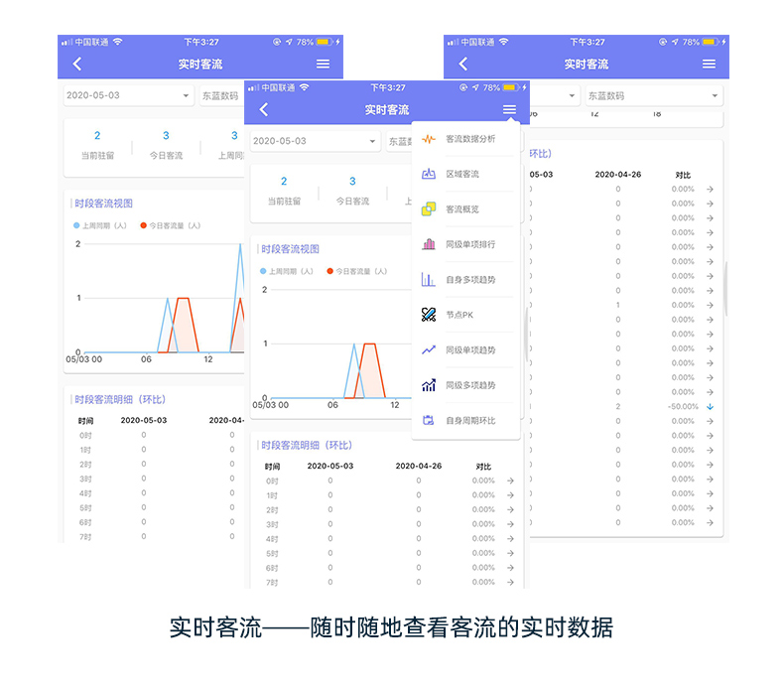Click the arrow in the 1时 row, middle phone
The image size is (784, 688).
pos(510,495)
